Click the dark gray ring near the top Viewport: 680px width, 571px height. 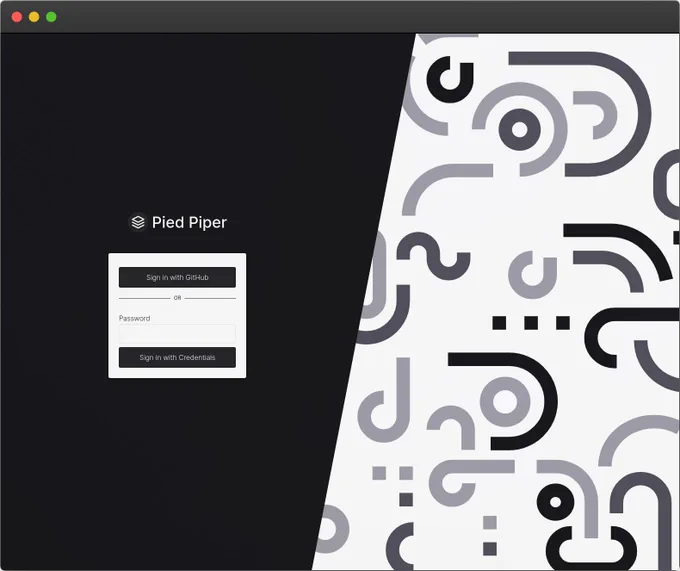(x=520, y=129)
